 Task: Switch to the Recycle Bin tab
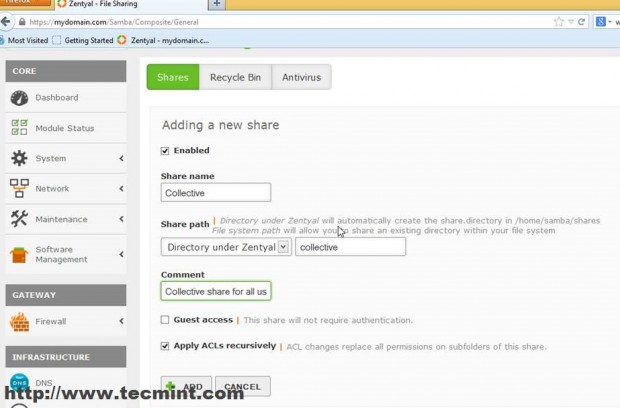tap(235, 77)
